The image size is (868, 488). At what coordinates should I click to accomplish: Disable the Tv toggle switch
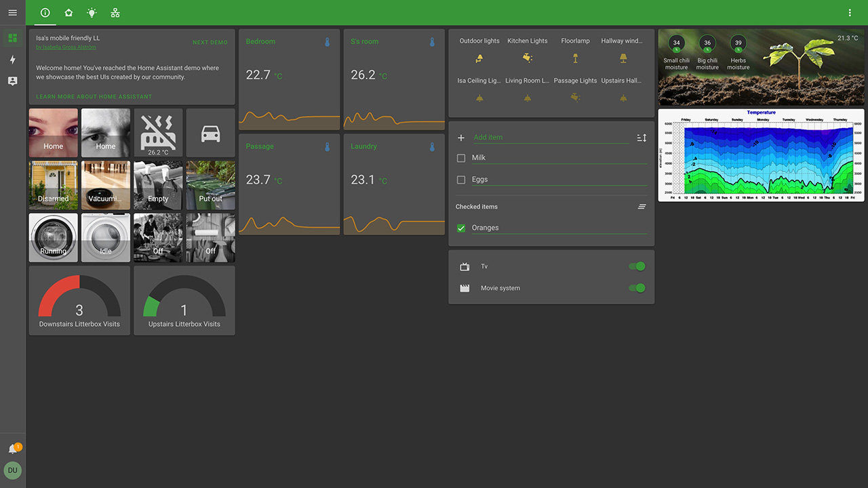(636, 266)
